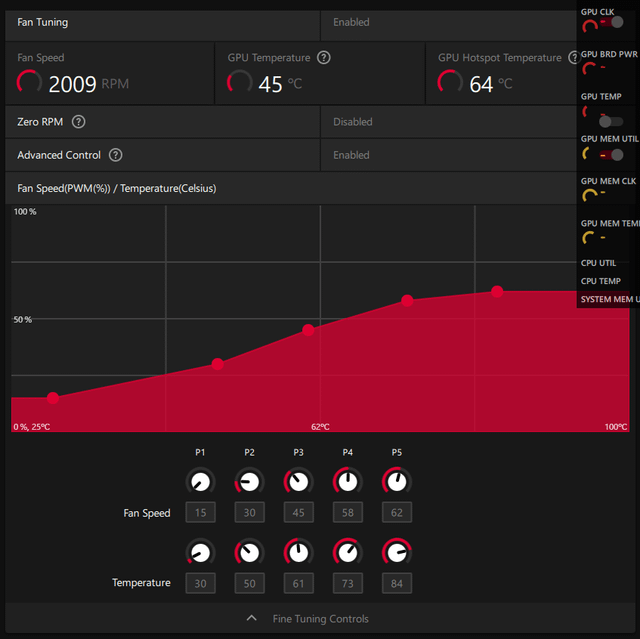This screenshot has height=639, width=640.
Task: Click the P3 Temperature value field showing 61
Action: coord(298,583)
